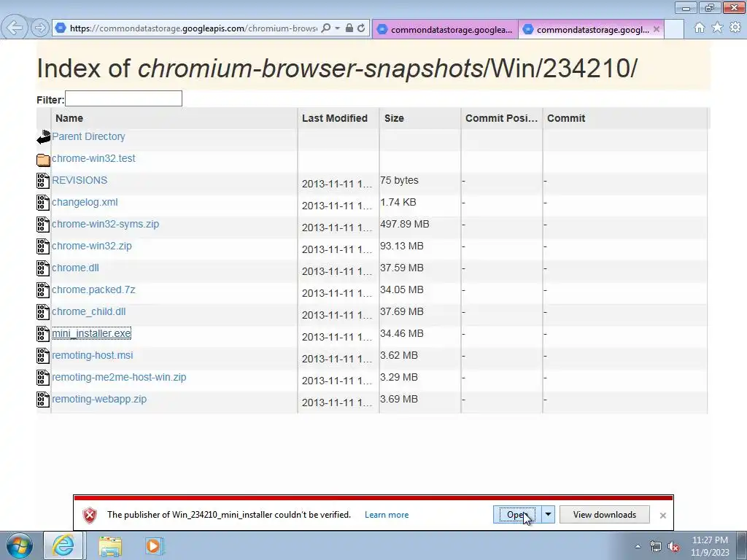
Task: Download the chrome-win32.zip link
Action: point(92,246)
